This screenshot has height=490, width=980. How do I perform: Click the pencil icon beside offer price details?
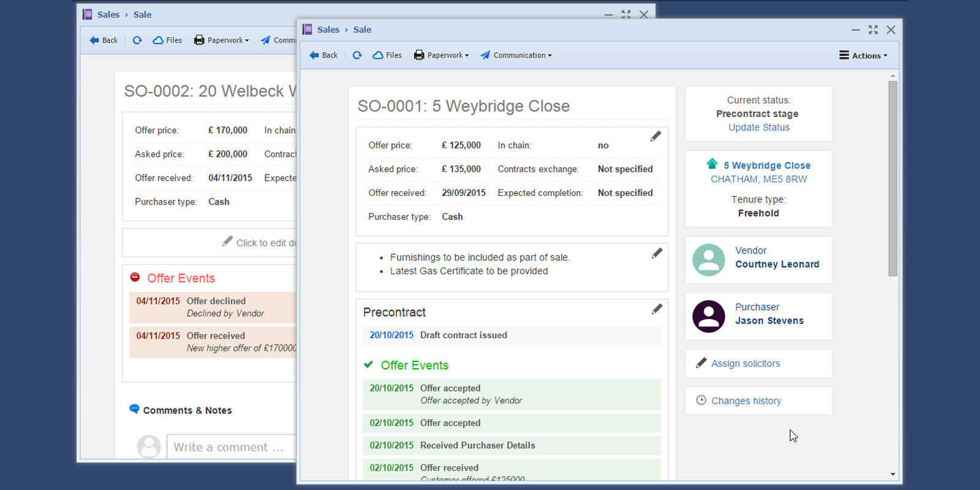click(655, 136)
